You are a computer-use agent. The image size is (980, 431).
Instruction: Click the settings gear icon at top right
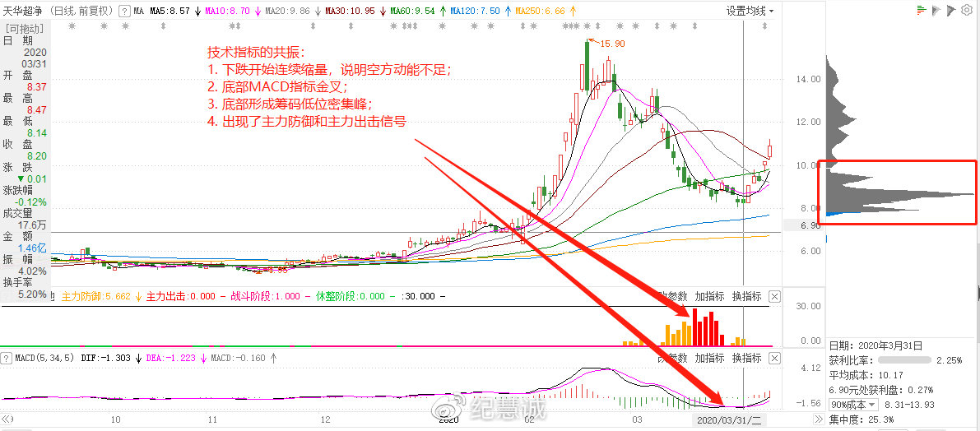coord(968,11)
